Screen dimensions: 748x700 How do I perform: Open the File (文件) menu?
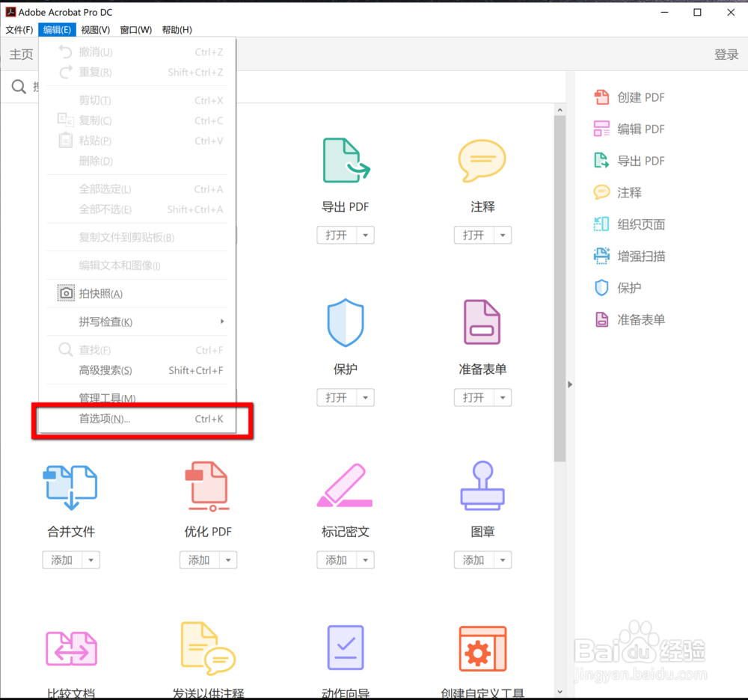(19, 30)
